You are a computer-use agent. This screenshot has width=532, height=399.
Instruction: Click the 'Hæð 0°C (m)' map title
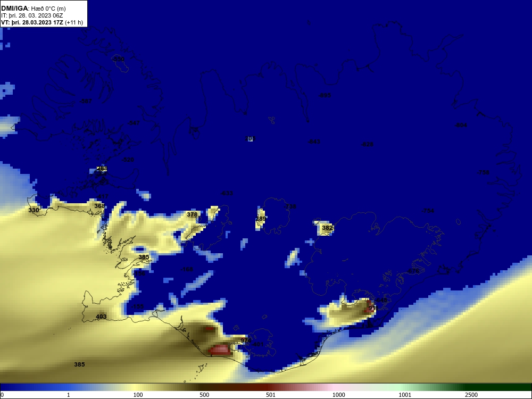48,9
